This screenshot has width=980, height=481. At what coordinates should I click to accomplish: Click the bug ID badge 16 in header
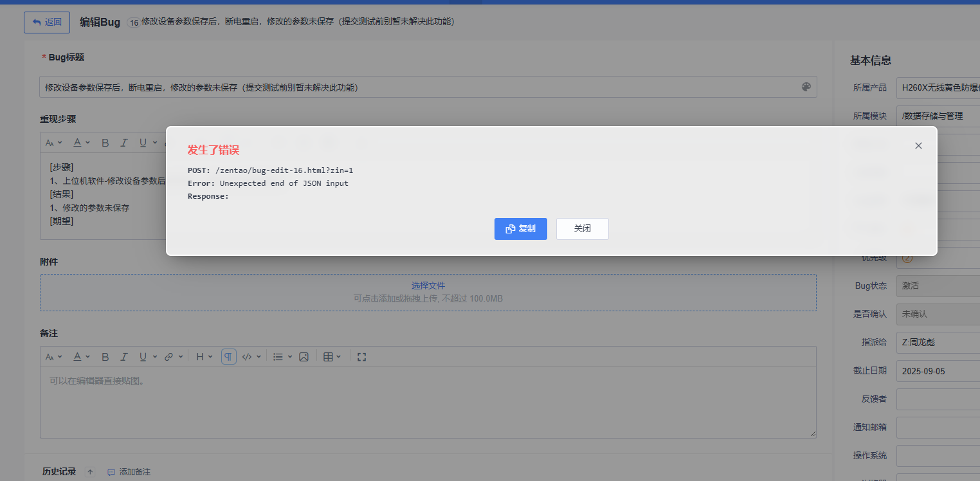pyautogui.click(x=134, y=23)
